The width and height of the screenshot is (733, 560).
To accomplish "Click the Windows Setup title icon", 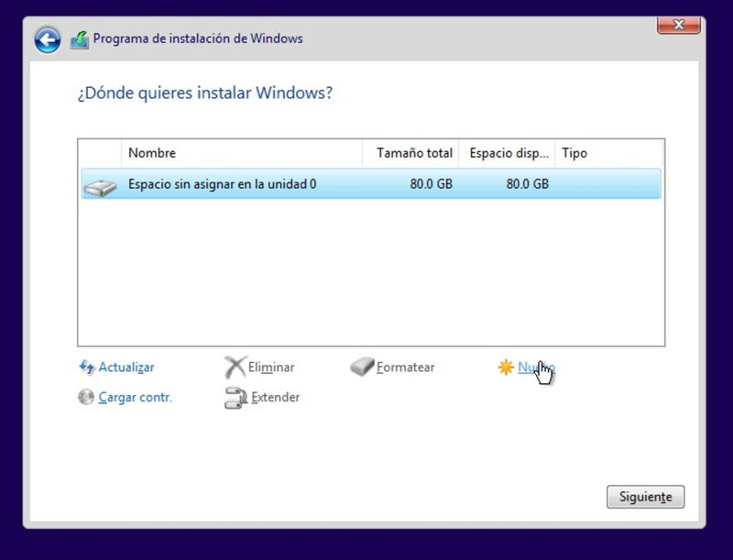I will (x=80, y=39).
